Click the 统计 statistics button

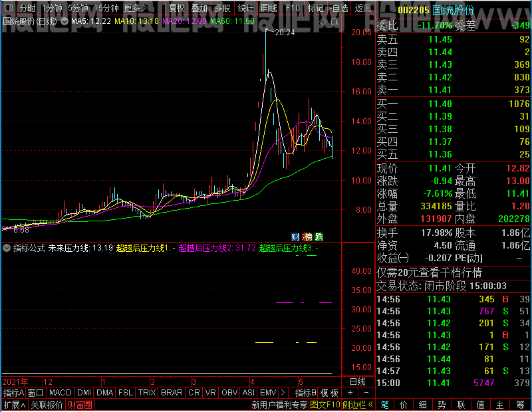point(245,8)
